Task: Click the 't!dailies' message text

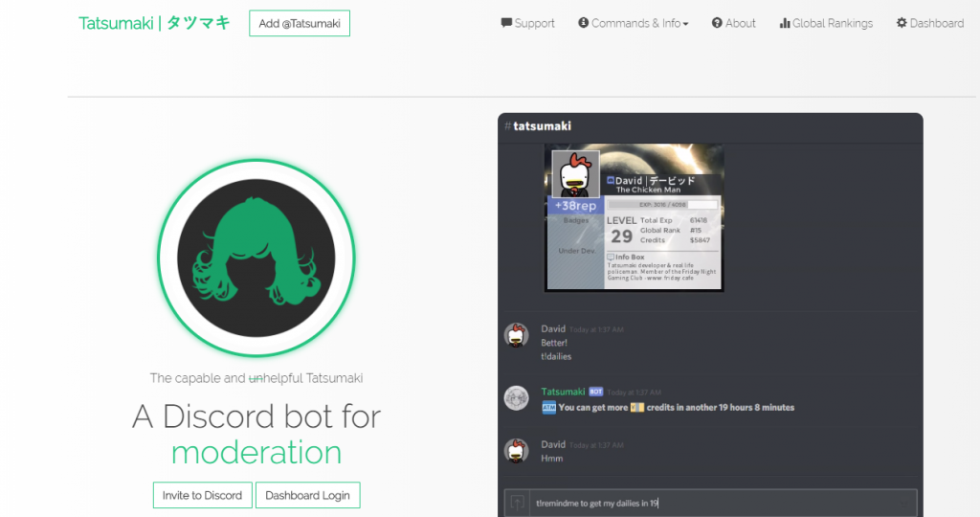Action: 556,356
